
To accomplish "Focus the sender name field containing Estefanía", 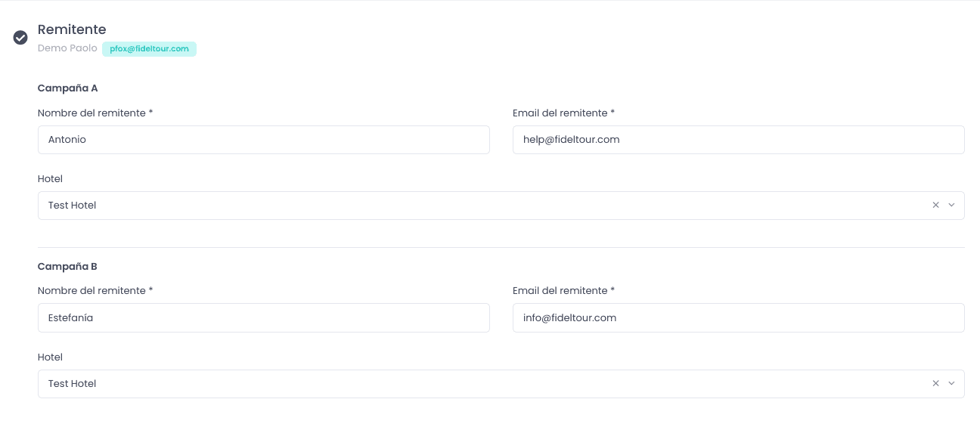I will pyautogui.click(x=263, y=318).
